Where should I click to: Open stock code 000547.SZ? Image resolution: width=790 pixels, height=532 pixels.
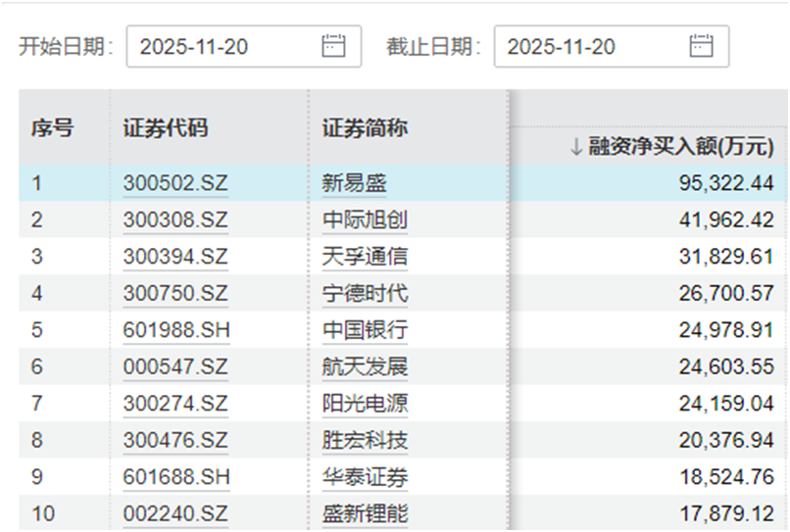[175, 366]
